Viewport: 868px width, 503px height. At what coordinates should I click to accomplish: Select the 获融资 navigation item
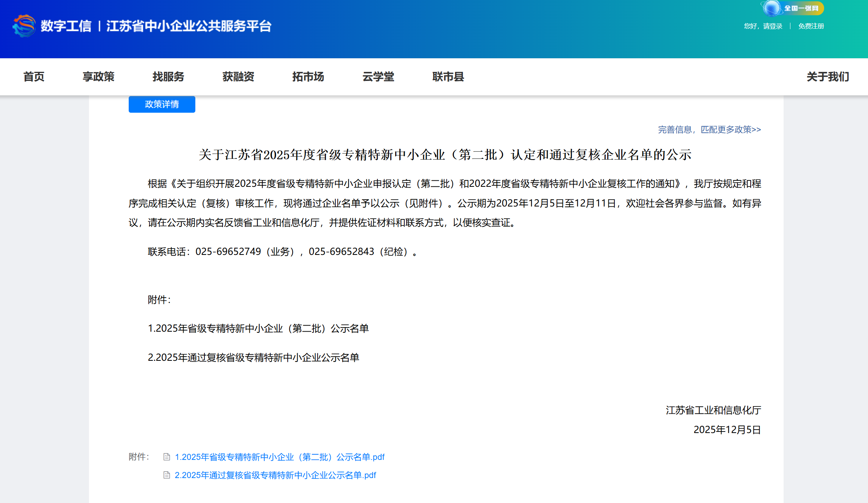[238, 77]
